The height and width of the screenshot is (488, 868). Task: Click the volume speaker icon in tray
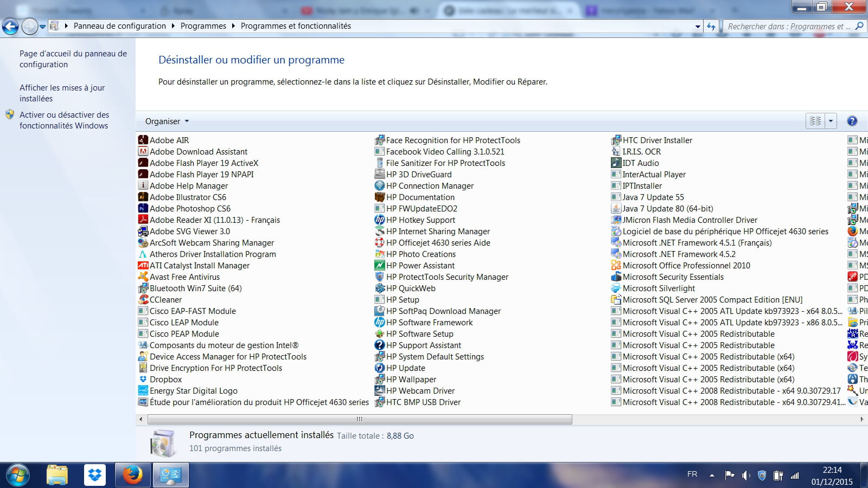pyautogui.click(x=746, y=476)
